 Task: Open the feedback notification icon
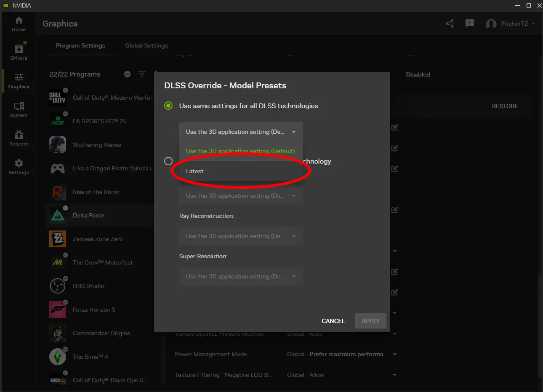click(x=470, y=24)
